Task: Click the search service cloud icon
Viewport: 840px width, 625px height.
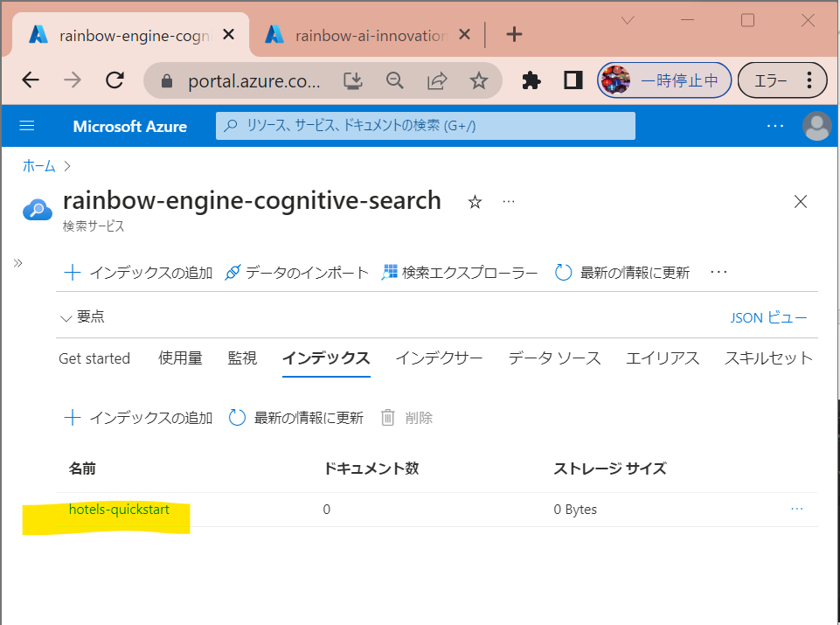Action: [x=38, y=210]
